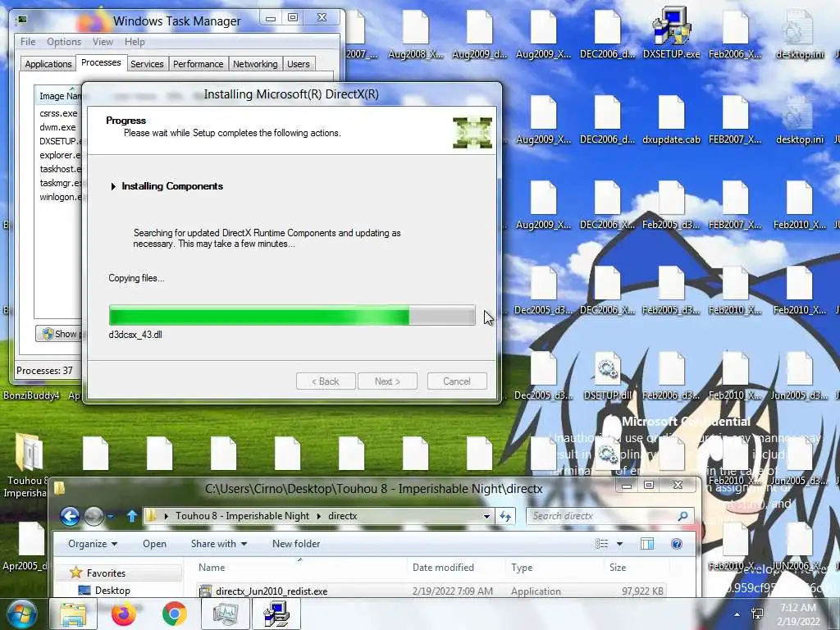Expand the address bar history dropdown
This screenshot has height=630, width=840.
[x=486, y=517]
